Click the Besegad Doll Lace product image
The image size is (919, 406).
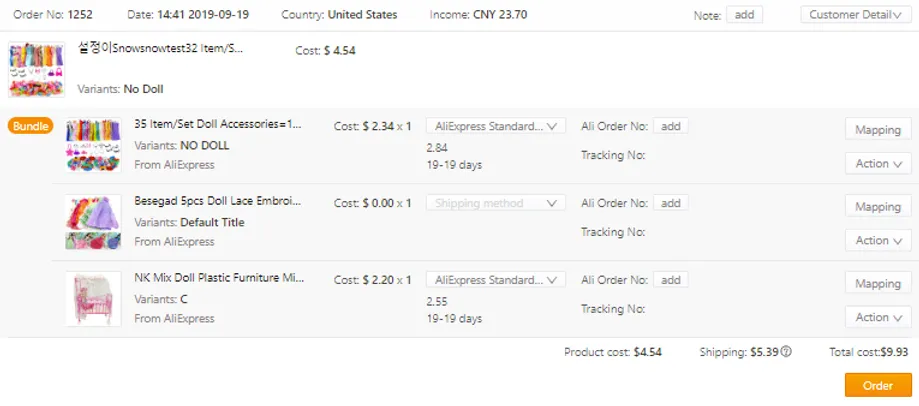pos(93,222)
